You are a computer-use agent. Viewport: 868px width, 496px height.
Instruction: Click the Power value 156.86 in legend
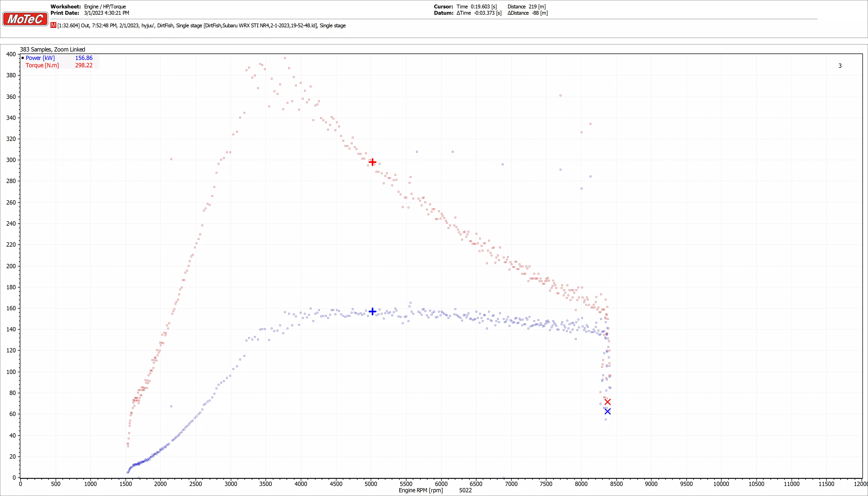[x=84, y=58]
